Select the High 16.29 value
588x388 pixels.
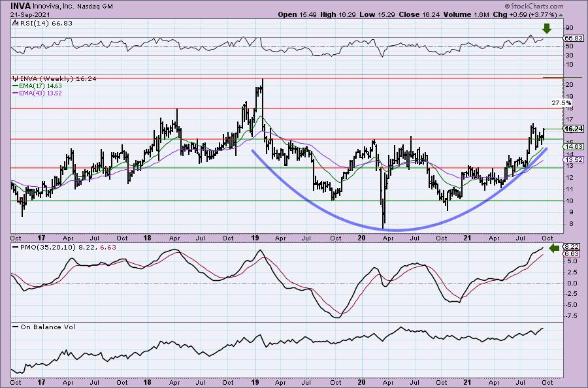pos(336,14)
